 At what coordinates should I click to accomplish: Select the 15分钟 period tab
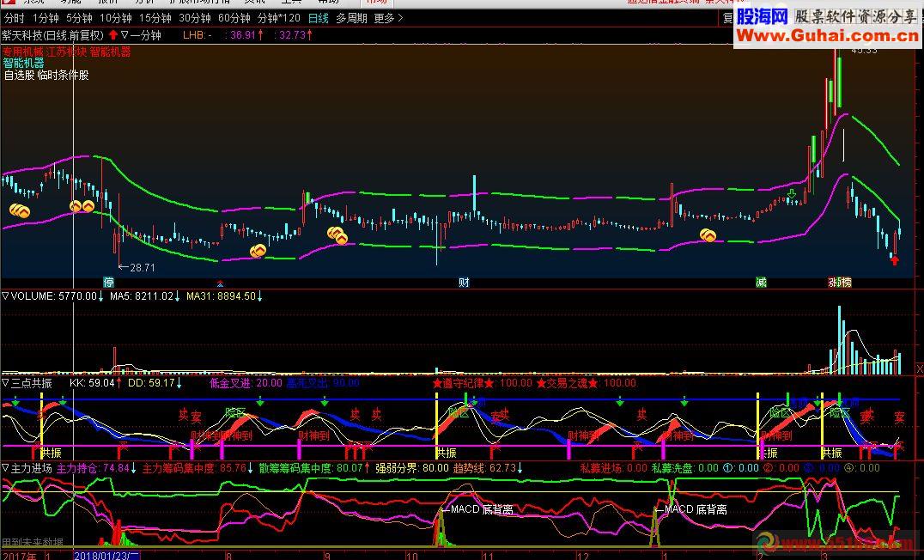pyautogui.click(x=155, y=18)
